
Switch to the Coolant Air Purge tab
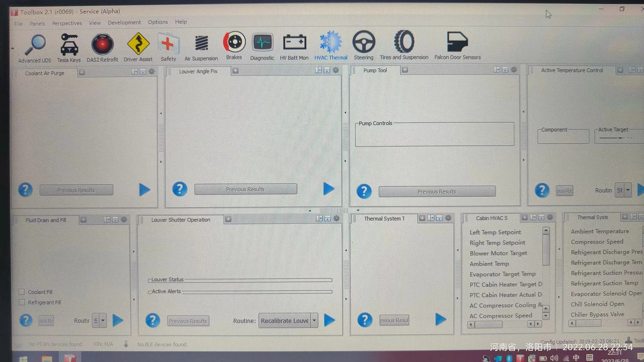click(45, 73)
